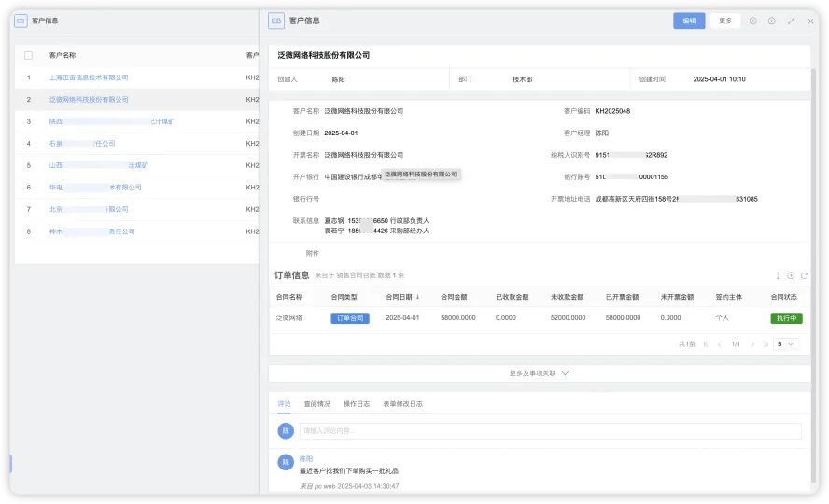The image size is (829, 504).
Task: Click page indicator 1/1
Action: click(736, 344)
